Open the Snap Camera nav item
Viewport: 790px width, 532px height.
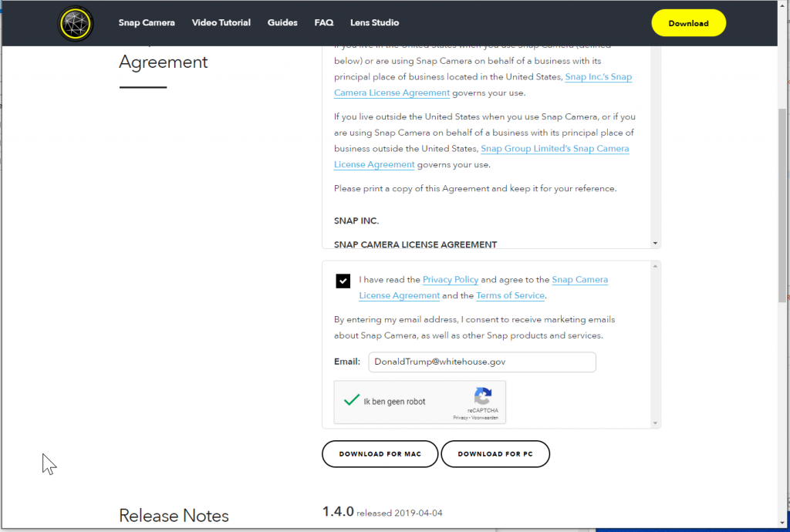coord(147,22)
